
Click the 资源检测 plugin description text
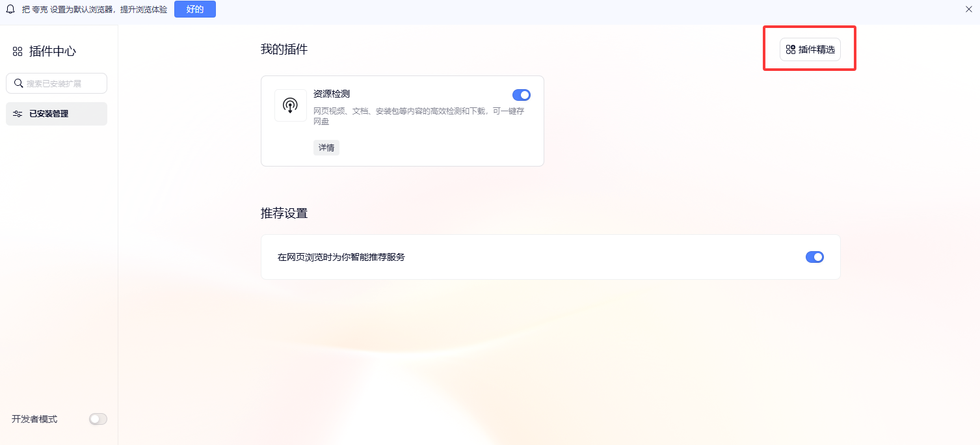coord(419,116)
